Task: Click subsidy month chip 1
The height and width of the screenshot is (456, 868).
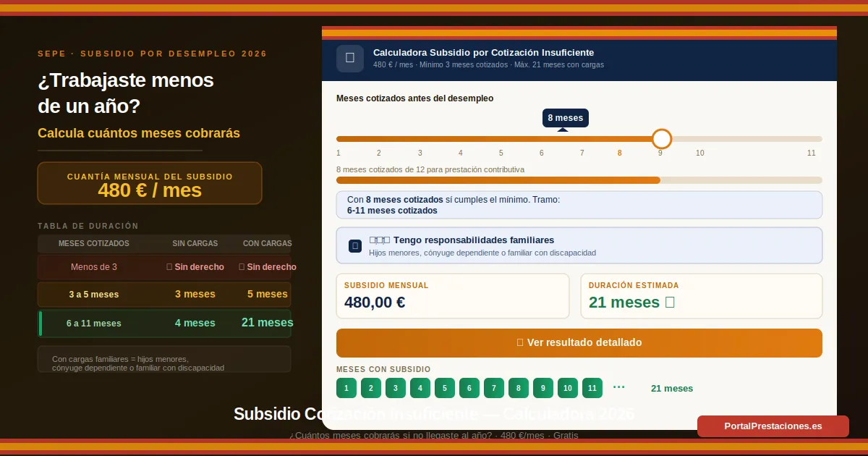Action: 346,388
